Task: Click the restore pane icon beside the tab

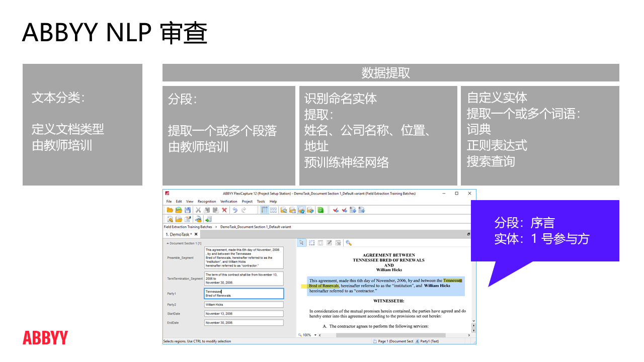Action: pos(468,234)
